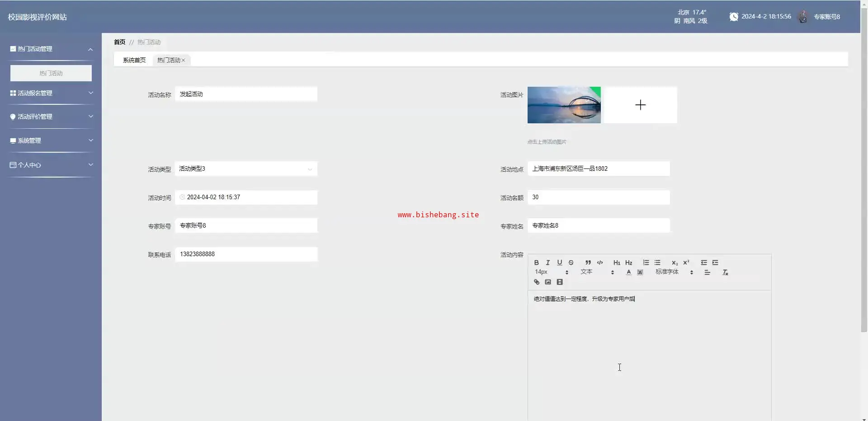Click the plus button to upload 活动图片
This screenshot has width=868, height=421.
641,105
